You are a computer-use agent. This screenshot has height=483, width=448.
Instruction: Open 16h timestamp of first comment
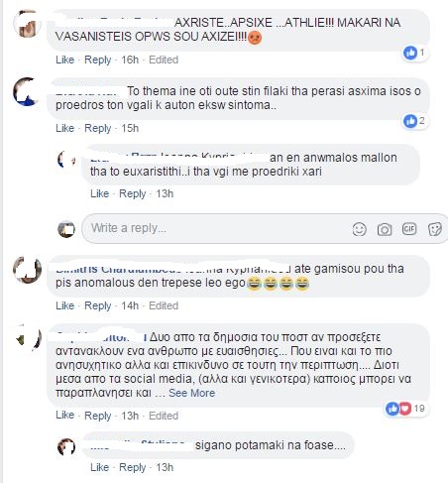click(x=130, y=60)
